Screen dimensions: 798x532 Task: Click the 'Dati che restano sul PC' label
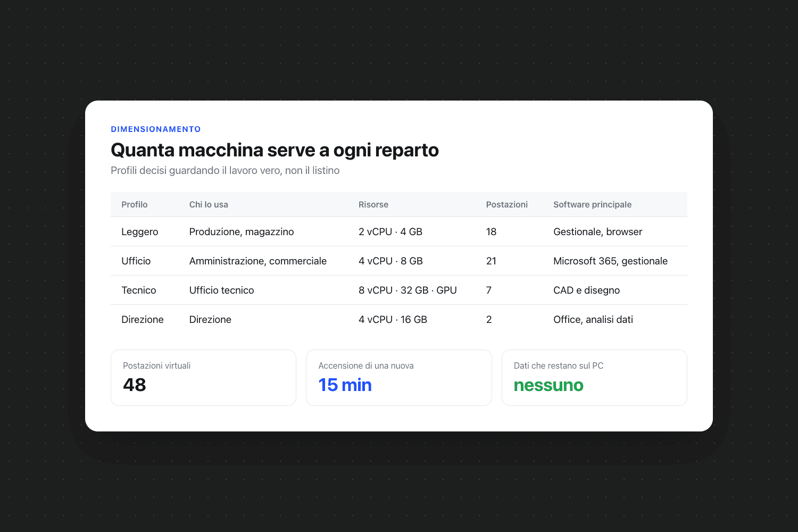point(559,365)
